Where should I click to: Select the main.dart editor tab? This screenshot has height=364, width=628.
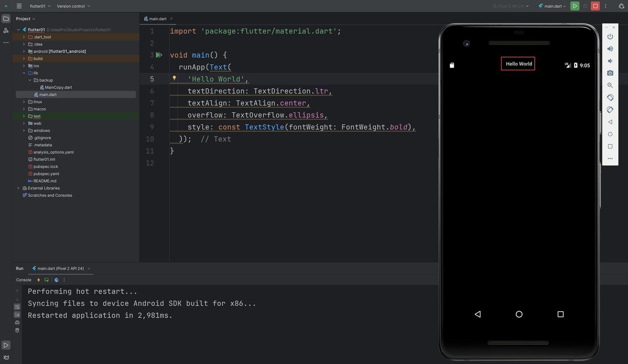(157, 19)
